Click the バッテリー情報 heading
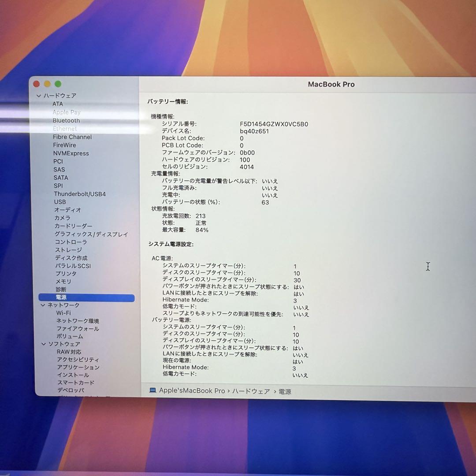The height and width of the screenshot is (476, 476). 167,102
